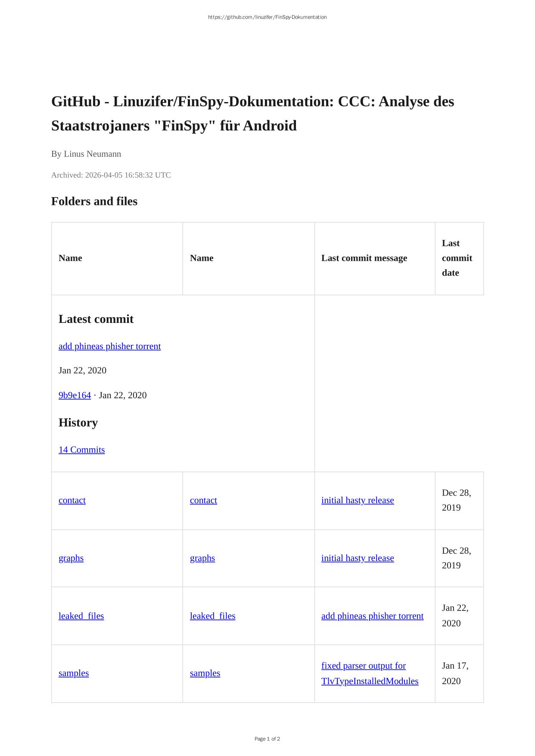Open graphs folder in first Name column
Image resolution: width=535 pixels, height=756 pixels.
coord(71,558)
